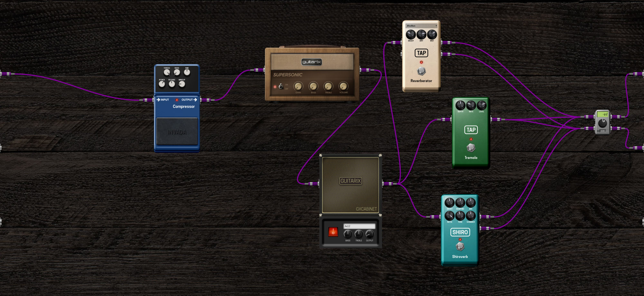Toggle the GxCabinet red power switch
The image size is (644, 296).
click(333, 232)
